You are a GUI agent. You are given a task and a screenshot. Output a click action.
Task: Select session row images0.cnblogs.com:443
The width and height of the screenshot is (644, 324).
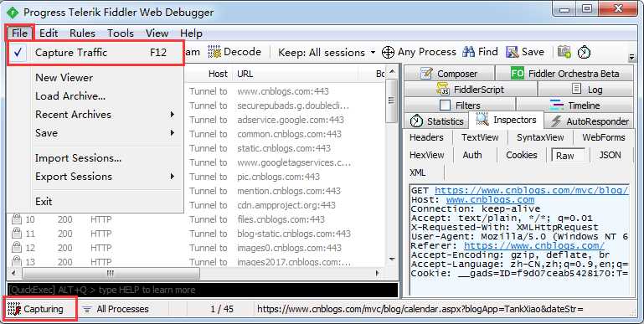point(197,248)
